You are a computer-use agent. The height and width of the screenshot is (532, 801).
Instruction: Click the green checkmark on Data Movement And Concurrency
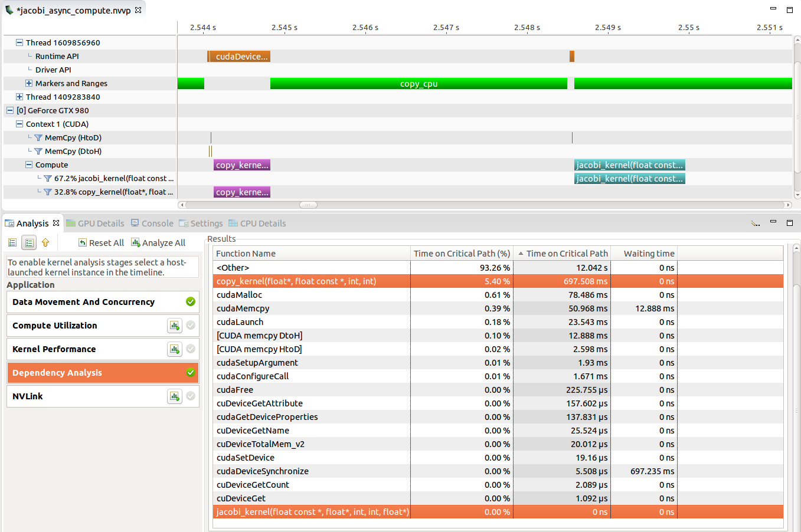[190, 301]
